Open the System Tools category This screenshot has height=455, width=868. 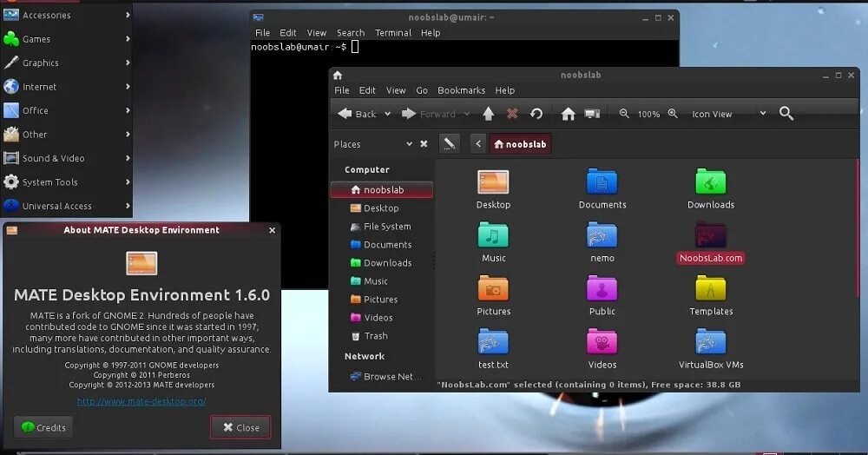click(67, 181)
